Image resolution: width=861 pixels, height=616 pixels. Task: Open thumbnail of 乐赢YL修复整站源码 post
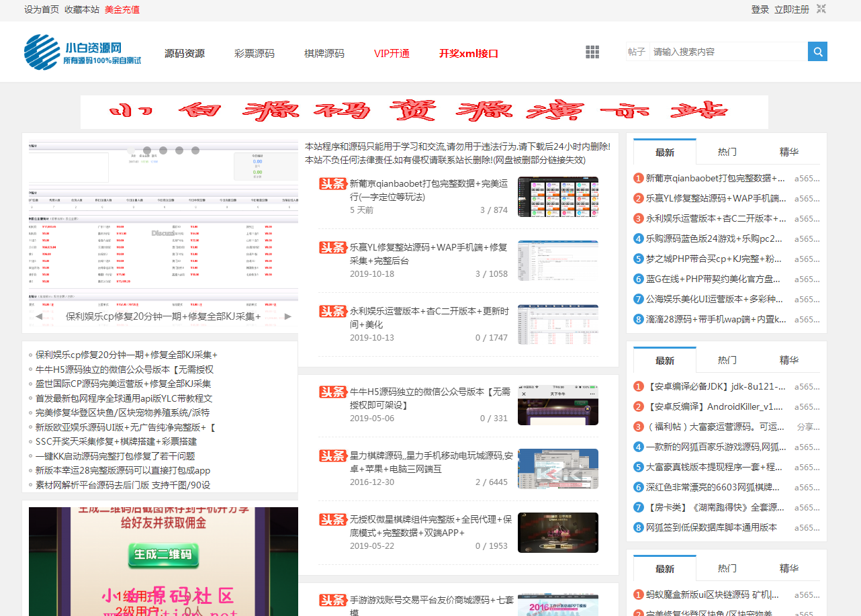557,261
